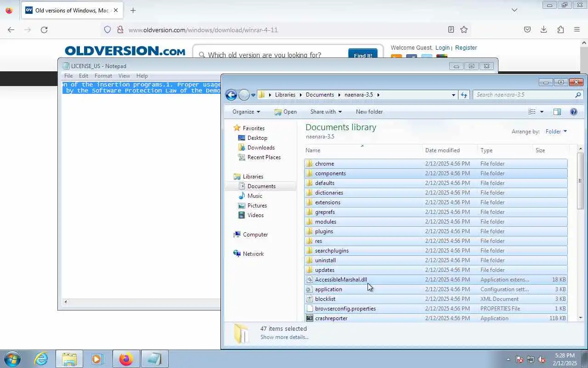Open Notepad Format menu
Image resolution: width=588 pixels, height=368 pixels.
coord(103,76)
